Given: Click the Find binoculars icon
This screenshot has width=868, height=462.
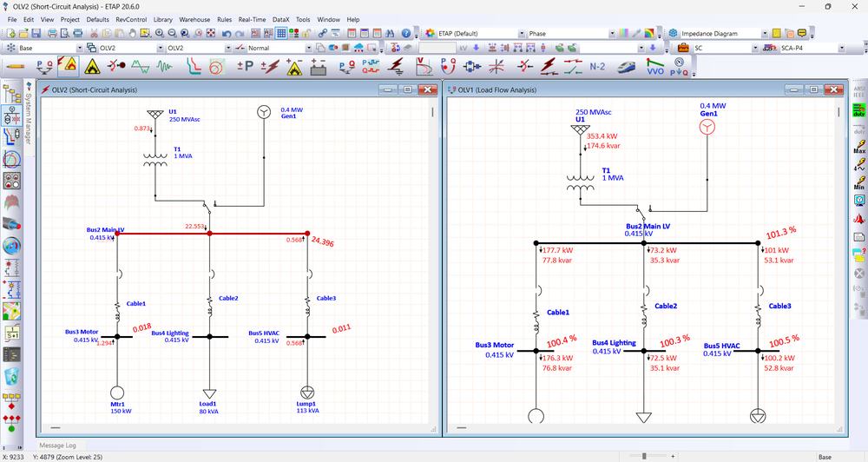Looking at the screenshot, I should point(390,33).
